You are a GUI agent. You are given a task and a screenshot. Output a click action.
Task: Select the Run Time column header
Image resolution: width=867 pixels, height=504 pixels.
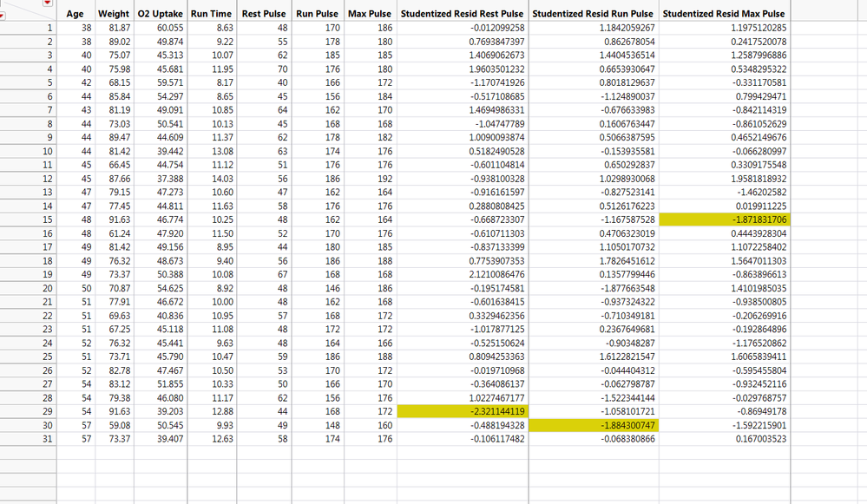(212, 14)
